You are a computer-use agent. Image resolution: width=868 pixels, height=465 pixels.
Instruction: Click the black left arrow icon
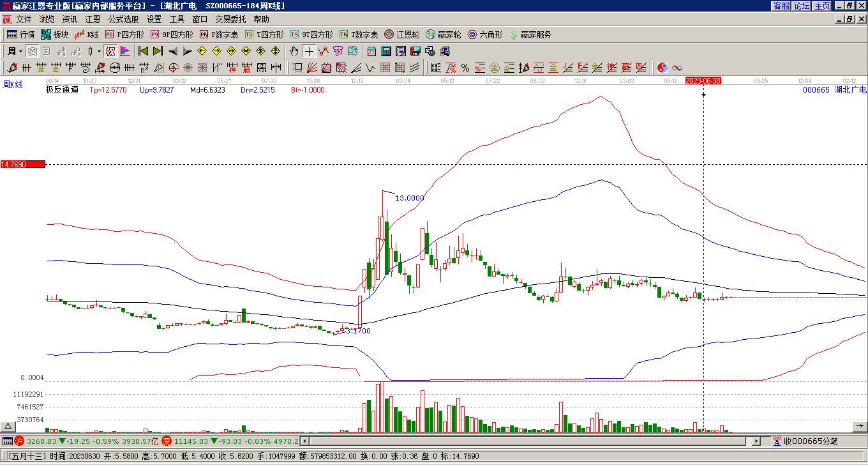pyautogui.click(x=173, y=51)
